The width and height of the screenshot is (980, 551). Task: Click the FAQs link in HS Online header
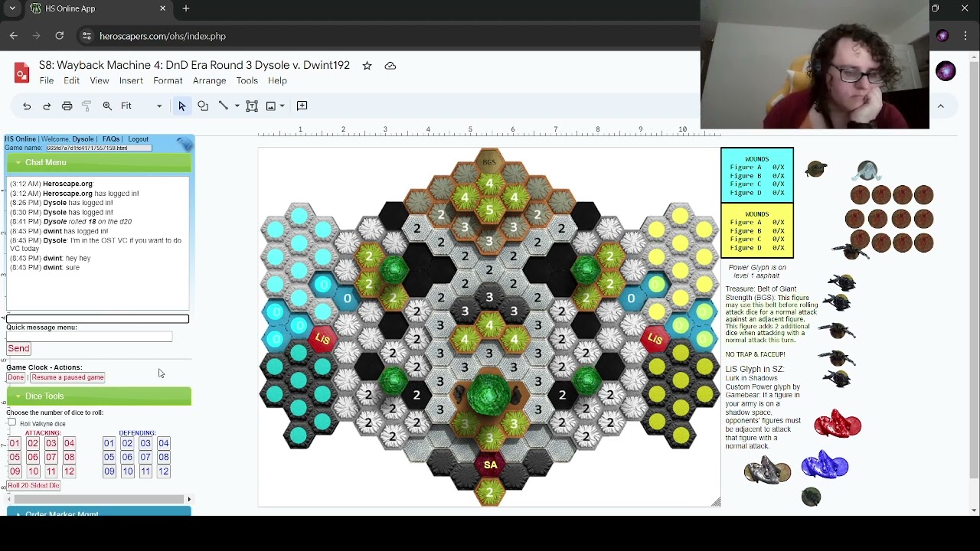pyautogui.click(x=111, y=139)
